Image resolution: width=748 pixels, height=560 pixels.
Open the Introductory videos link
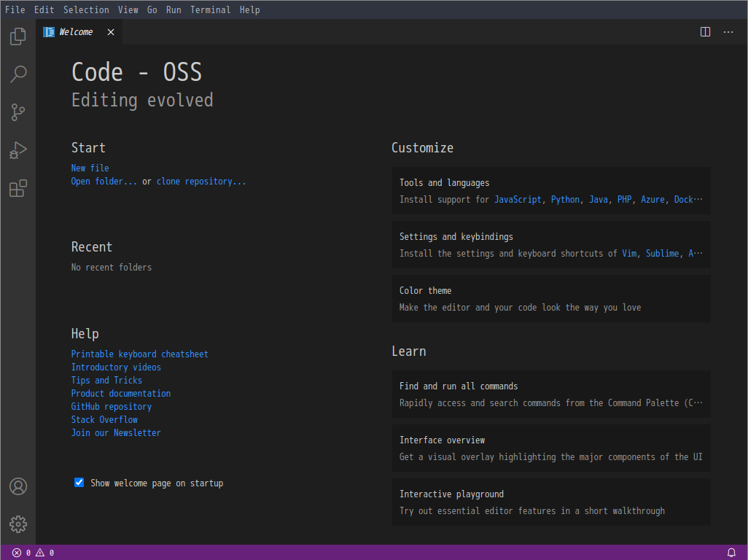[116, 367]
